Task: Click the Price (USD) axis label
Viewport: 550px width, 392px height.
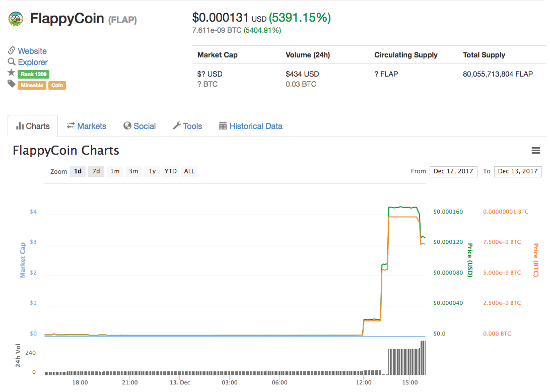Action: [470, 260]
